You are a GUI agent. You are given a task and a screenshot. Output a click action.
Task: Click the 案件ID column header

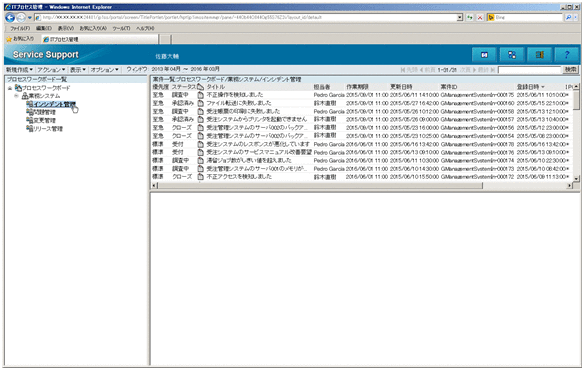point(449,87)
